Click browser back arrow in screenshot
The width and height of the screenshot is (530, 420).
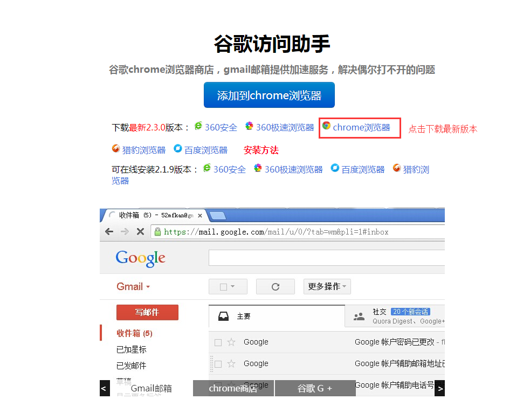pos(109,231)
